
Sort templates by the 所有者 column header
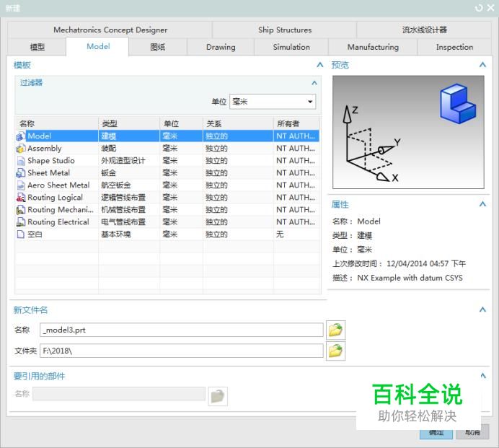pos(296,123)
